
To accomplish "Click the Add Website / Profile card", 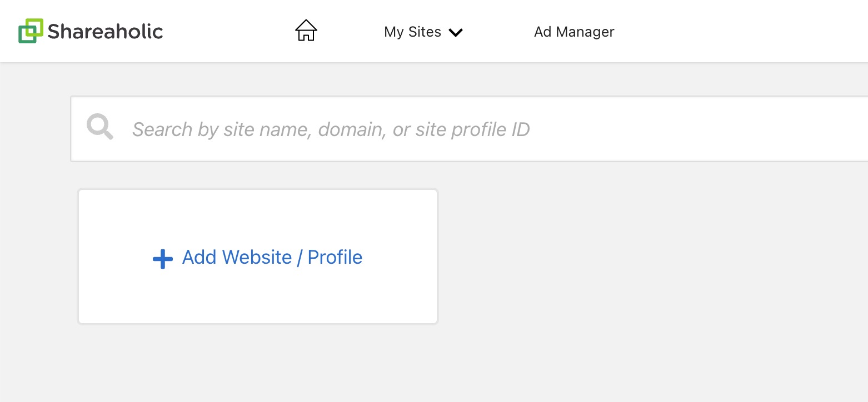I will 258,257.
